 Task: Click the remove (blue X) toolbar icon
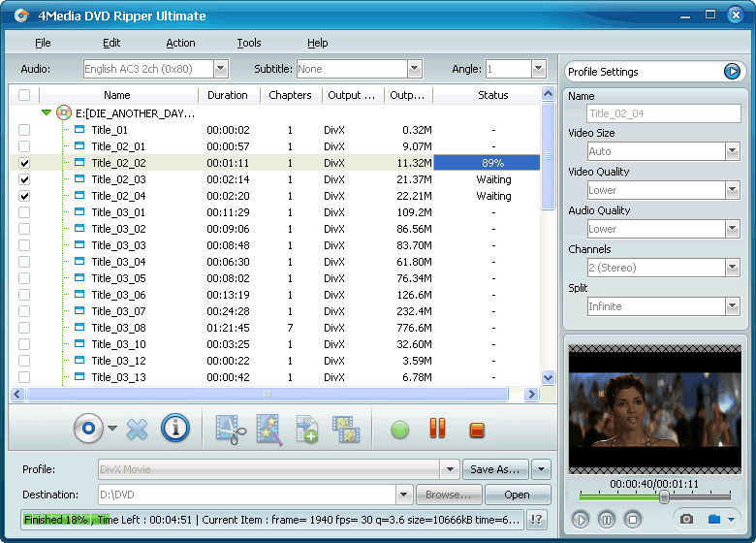(138, 429)
